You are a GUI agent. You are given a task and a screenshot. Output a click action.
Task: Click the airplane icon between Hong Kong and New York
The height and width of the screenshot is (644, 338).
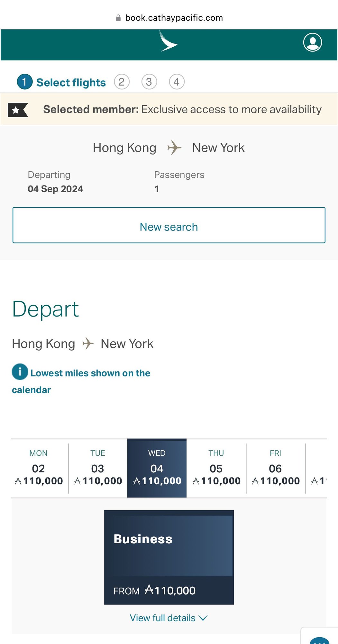(x=174, y=147)
